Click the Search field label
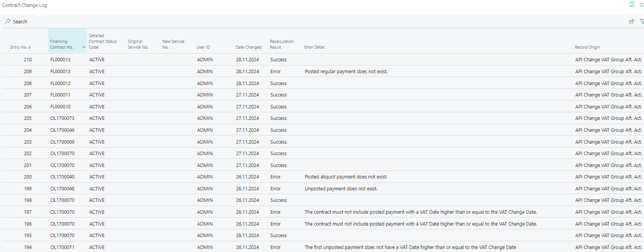The width and height of the screenshot is (644, 252). 20,22
